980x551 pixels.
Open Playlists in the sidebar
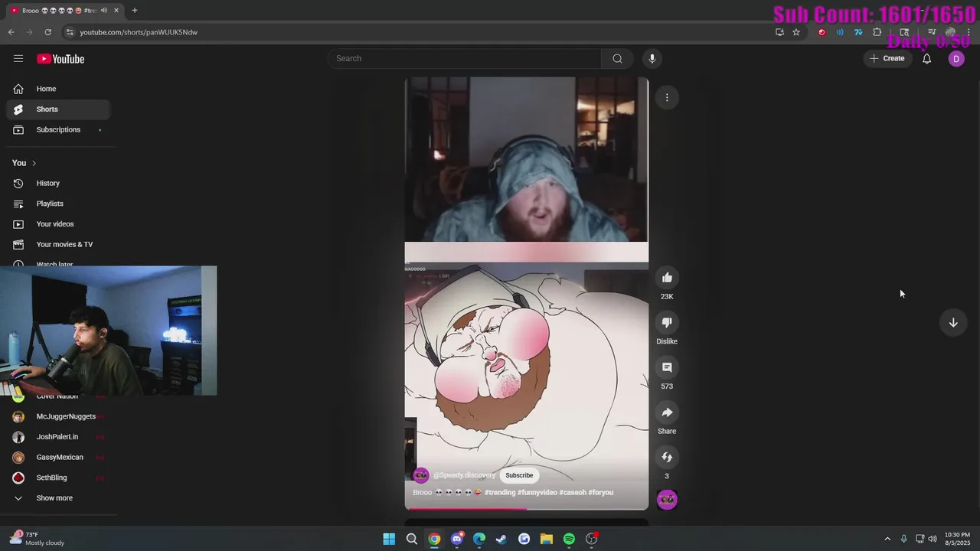click(x=58, y=204)
